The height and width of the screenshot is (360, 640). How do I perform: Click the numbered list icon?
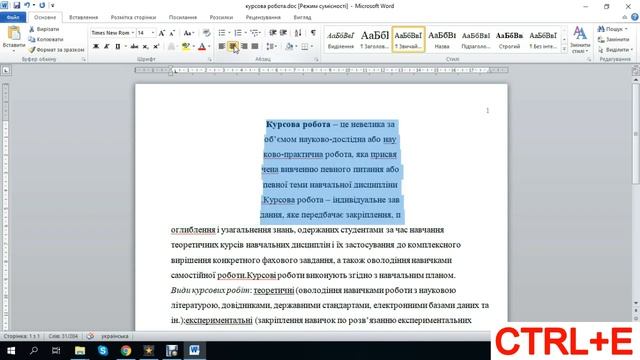[x=238, y=33]
